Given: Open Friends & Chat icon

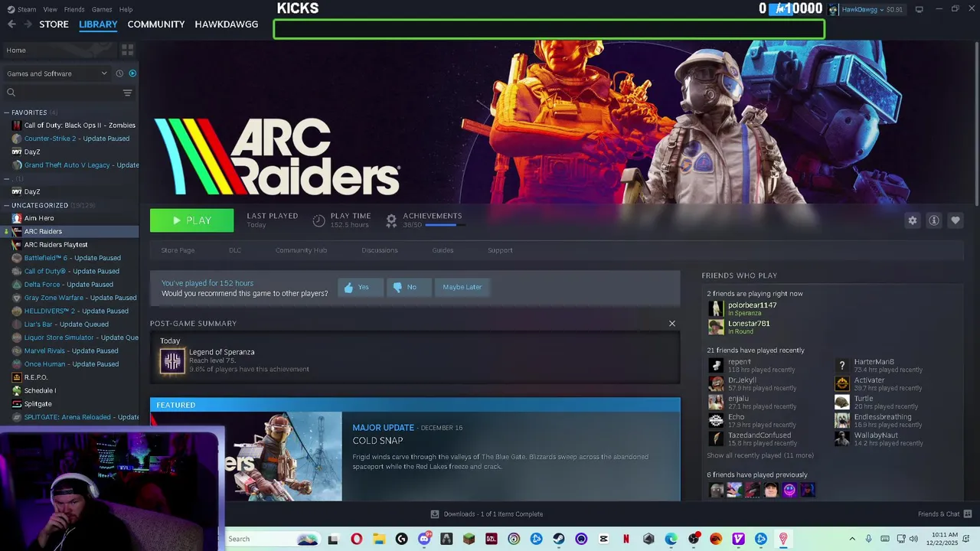Looking at the screenshot, I should pyautogui.click(x=968, y=514).
